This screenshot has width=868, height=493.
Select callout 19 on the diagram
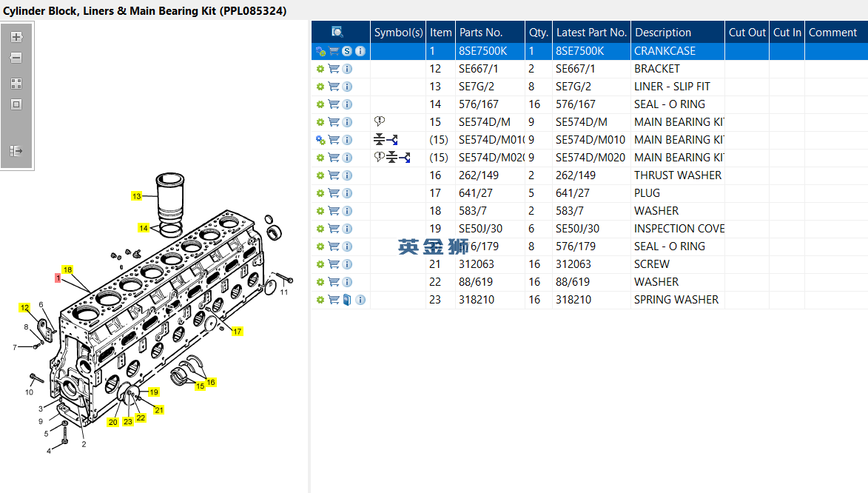[154, 392]
